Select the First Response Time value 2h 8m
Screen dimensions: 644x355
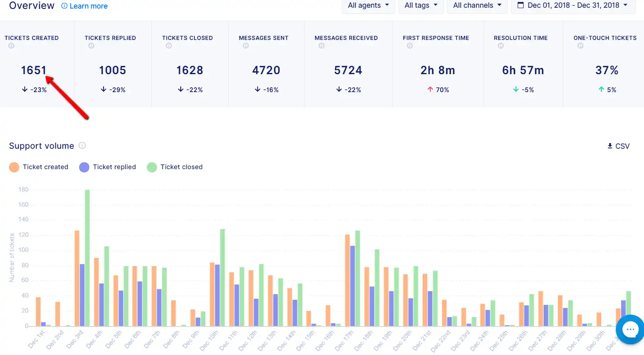438,71
